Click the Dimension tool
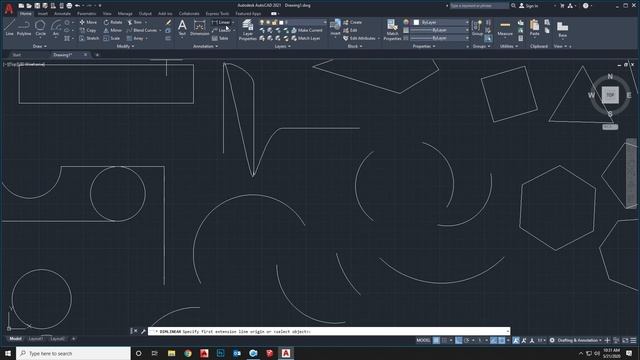The height and width of the screenshot is (360, 640). 200,28
